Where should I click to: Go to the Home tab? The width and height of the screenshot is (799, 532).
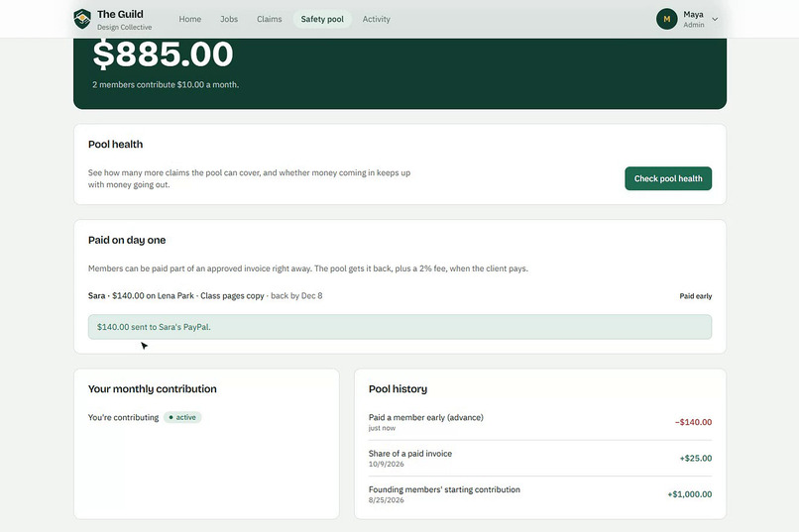189,19
